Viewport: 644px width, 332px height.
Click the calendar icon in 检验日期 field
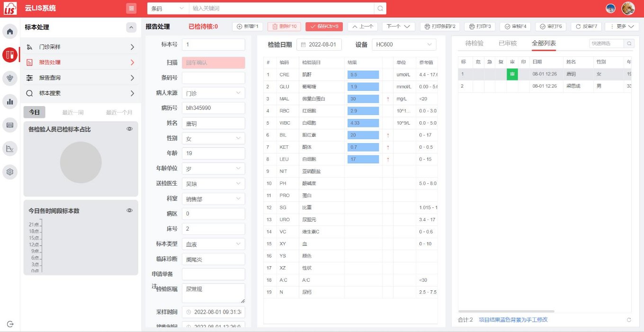click(x=304, y=45)
